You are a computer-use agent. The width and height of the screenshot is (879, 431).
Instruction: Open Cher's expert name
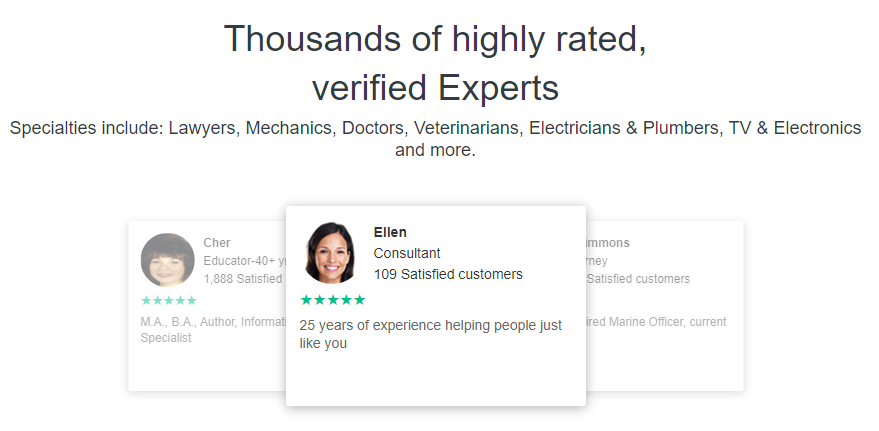pyautogui.click(x=217, y=243)
